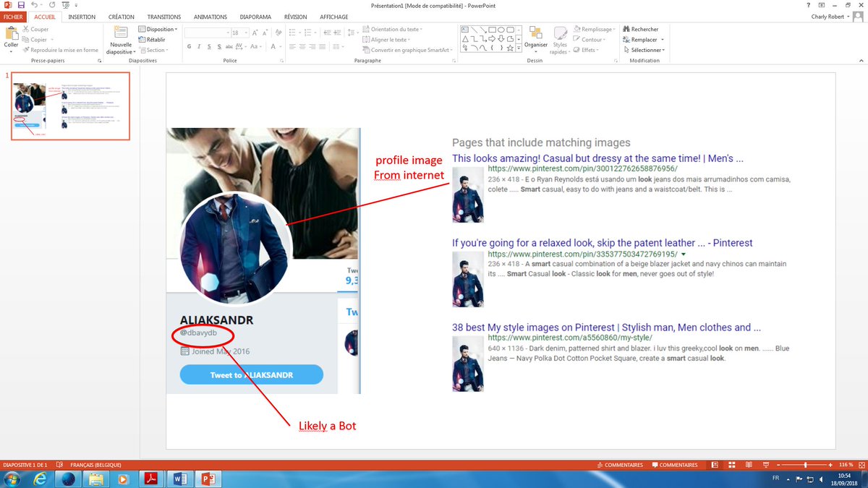868x488 pixels.
Task: Click the zoom in plus button
Action: 831,465
